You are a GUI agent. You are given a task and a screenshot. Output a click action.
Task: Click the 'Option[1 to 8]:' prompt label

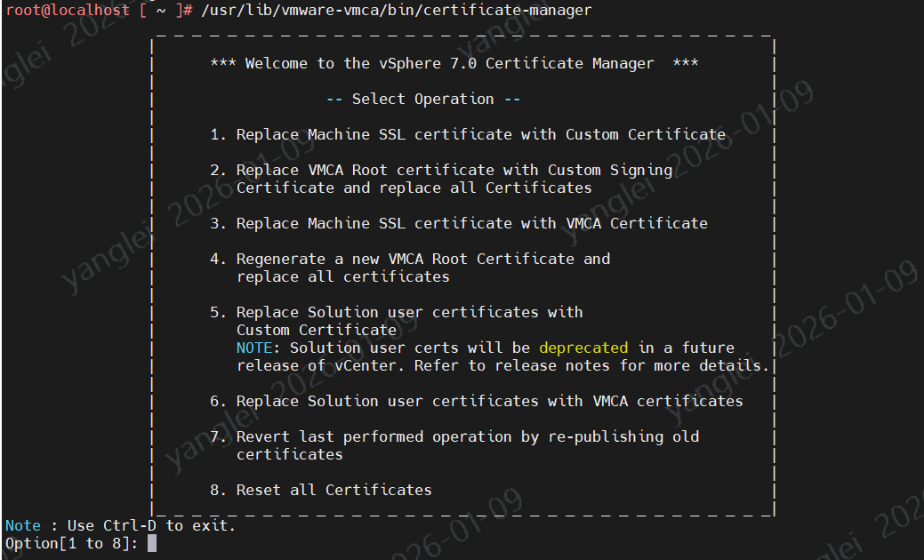(71, 543)
